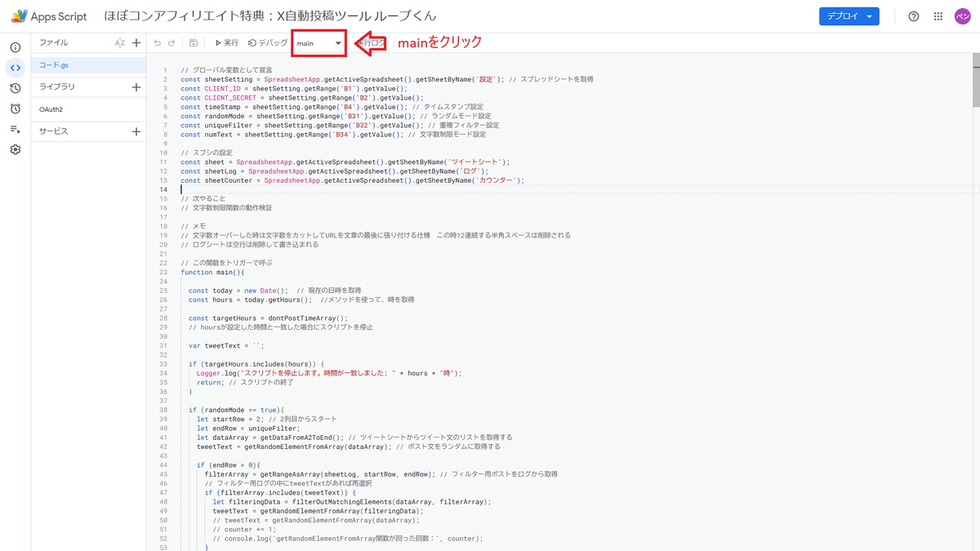980x551 pixels.
Task: Open the Overview info icon in sidebar
Action: tap(15, 47)
